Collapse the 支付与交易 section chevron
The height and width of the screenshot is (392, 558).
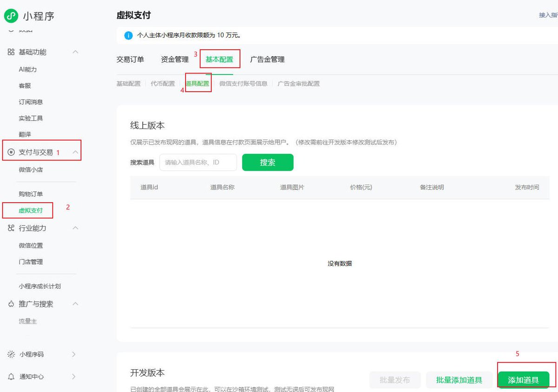(x=75, y=152)
